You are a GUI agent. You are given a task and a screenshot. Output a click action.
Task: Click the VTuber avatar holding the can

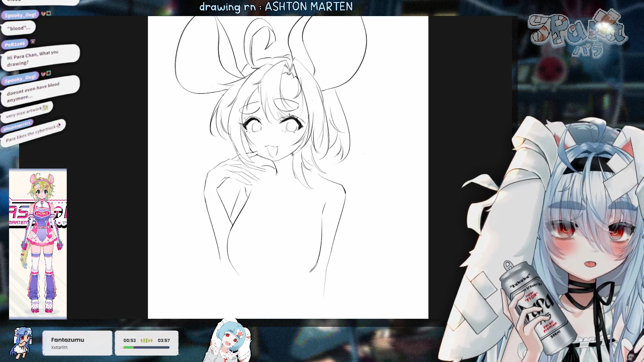550,240
